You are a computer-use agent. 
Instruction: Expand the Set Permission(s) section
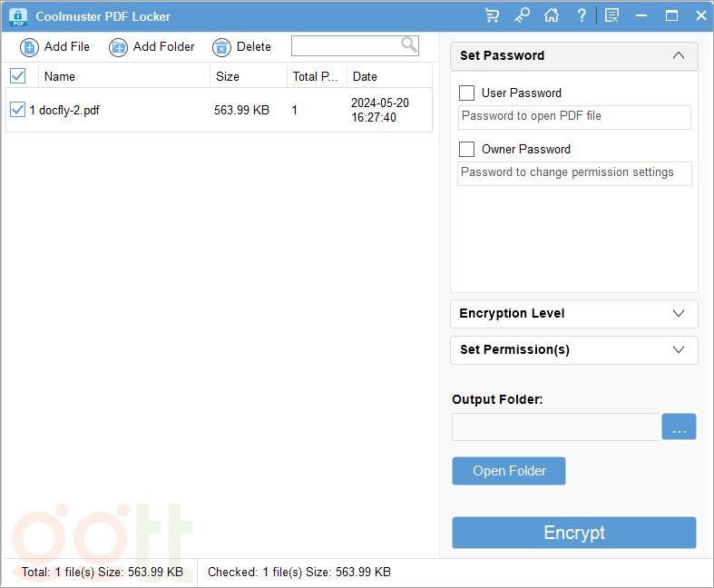(x=678, y=349)
